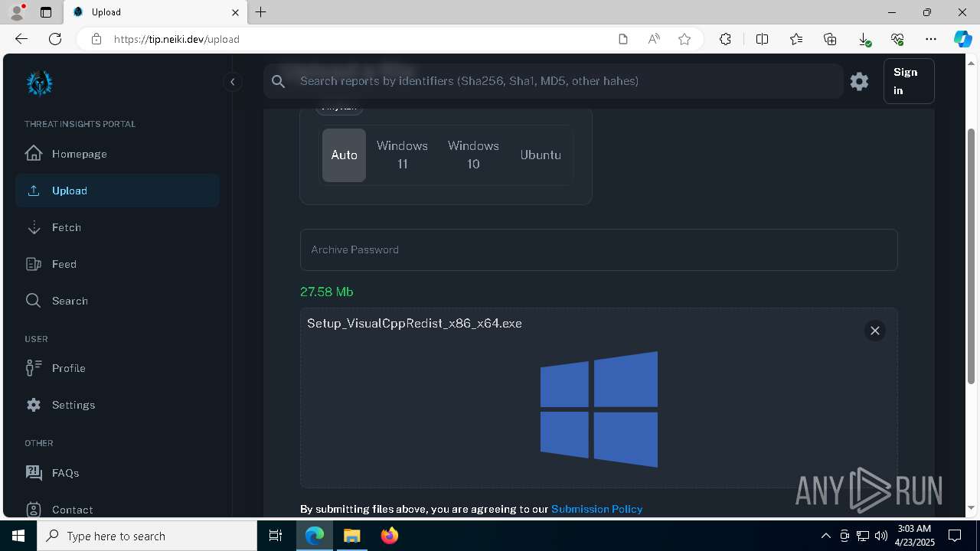This screenshot has height=551, width=980.
Task: Open the tab actions menu icon
Action: point(46,12)
